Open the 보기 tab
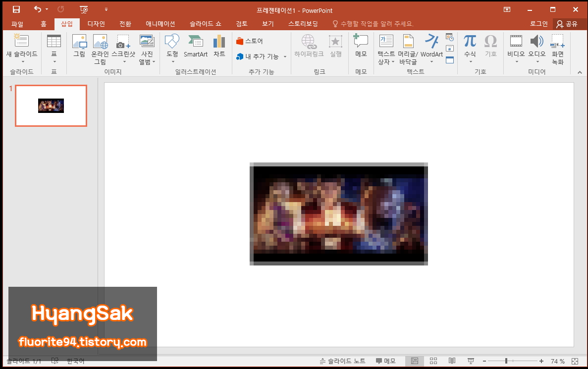588x369 pixels. tap(268, 24)
